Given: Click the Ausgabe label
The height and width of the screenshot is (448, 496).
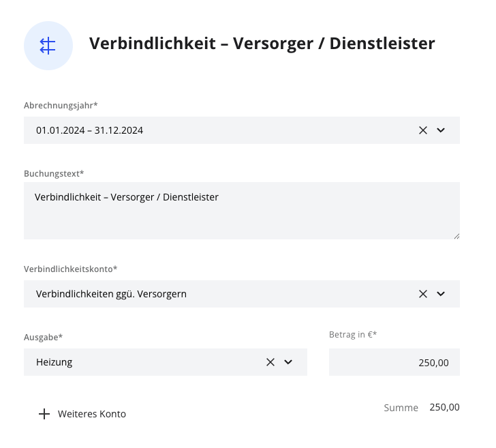Looking at the screenshot, I should 43,337.
